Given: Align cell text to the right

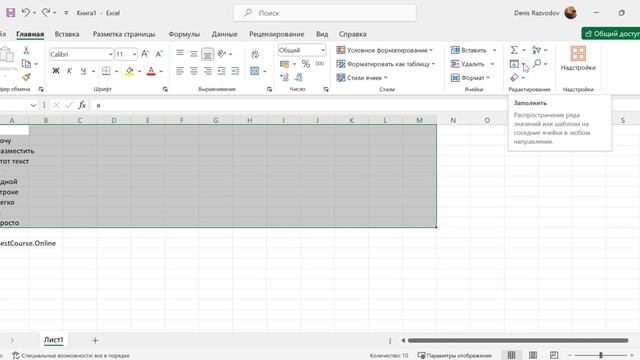Looking at the screenshot, I should pos(208,71).
